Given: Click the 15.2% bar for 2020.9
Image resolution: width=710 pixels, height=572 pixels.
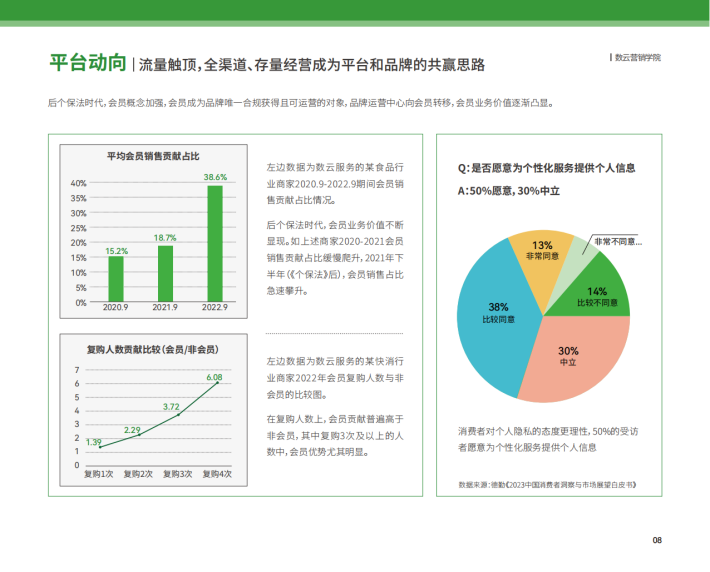Looking at the screenshot, I should (x=116, y=279).
